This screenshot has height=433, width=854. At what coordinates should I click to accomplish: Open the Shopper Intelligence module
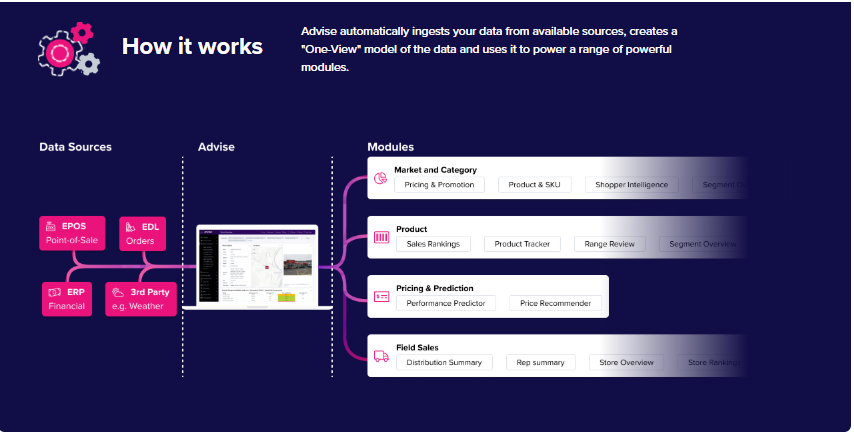pos(631,185)
